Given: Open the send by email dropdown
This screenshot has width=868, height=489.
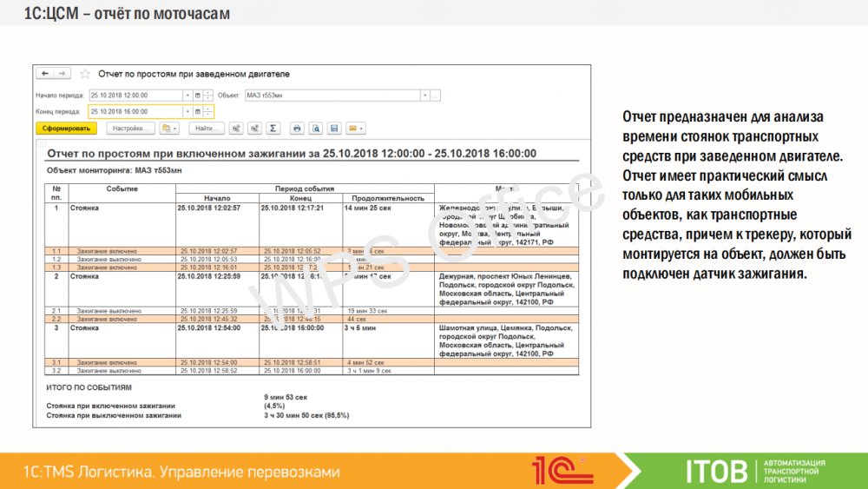Looking at the screenshot, I should click(x=355, y=129).
